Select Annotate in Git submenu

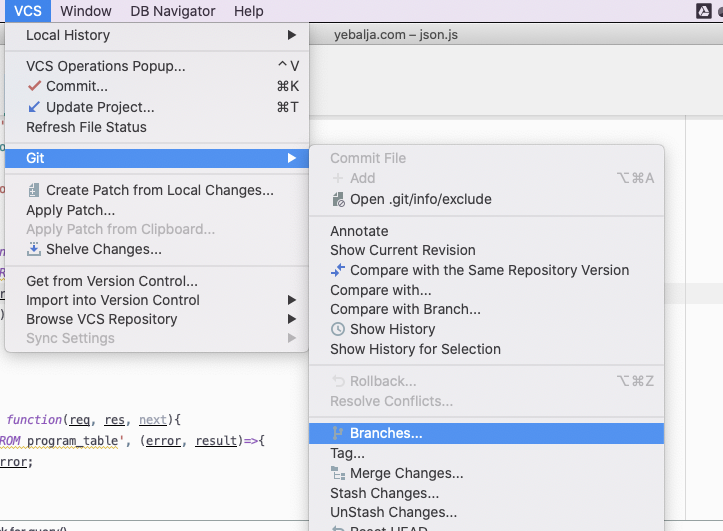486,231
